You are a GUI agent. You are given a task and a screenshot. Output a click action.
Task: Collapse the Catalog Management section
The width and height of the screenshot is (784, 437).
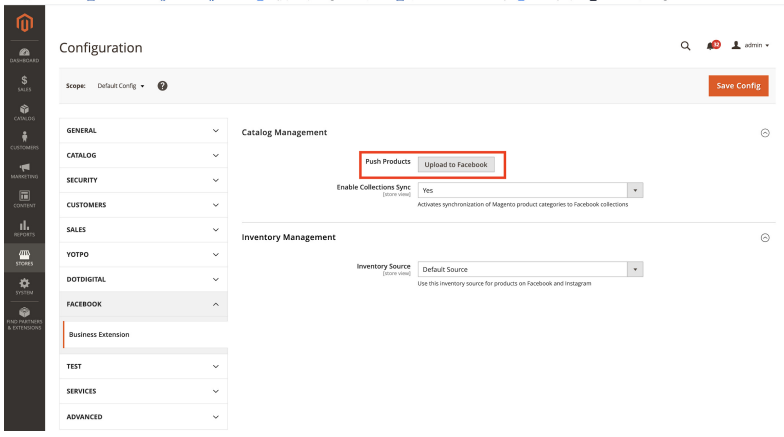[x=765, y=133]
